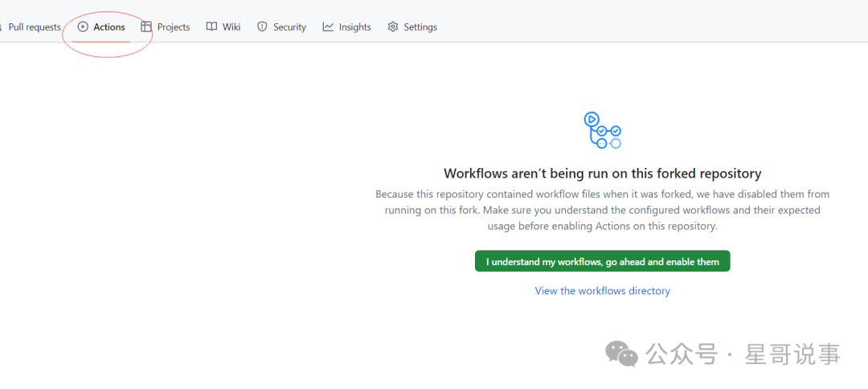Image resolution: width=868 pixels, height=389 pixels.
Task: Click the Projects table icon
Action: 146,27
